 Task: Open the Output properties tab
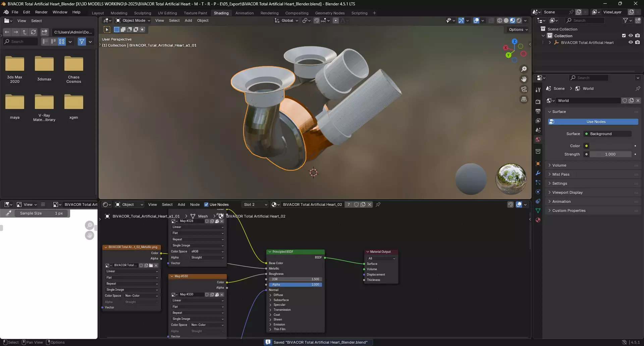(x=538, y=111)
